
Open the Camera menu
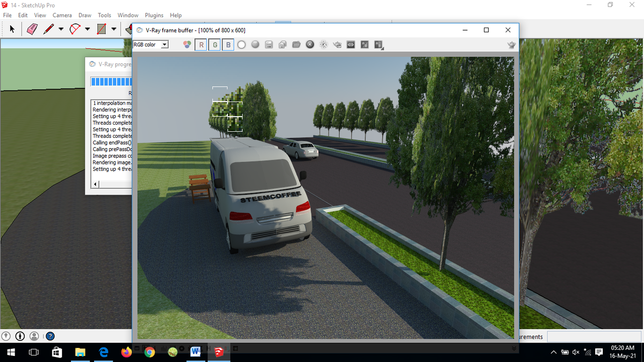coord(62,15)
